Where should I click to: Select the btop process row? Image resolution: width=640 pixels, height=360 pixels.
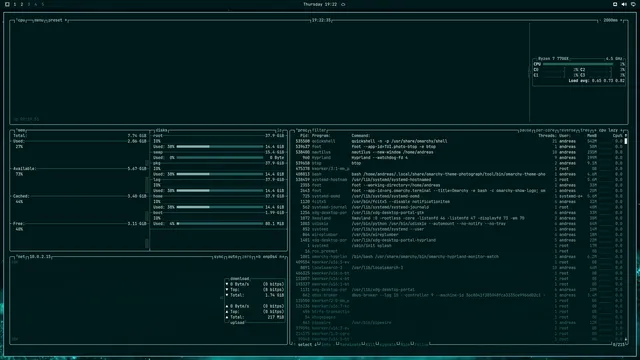(x=459, y=163)
